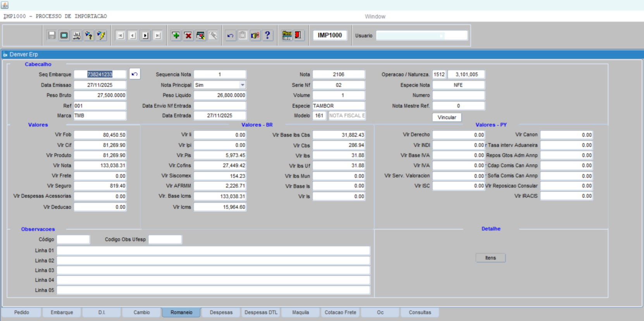Open the Embarque tab

coord(62,312)
